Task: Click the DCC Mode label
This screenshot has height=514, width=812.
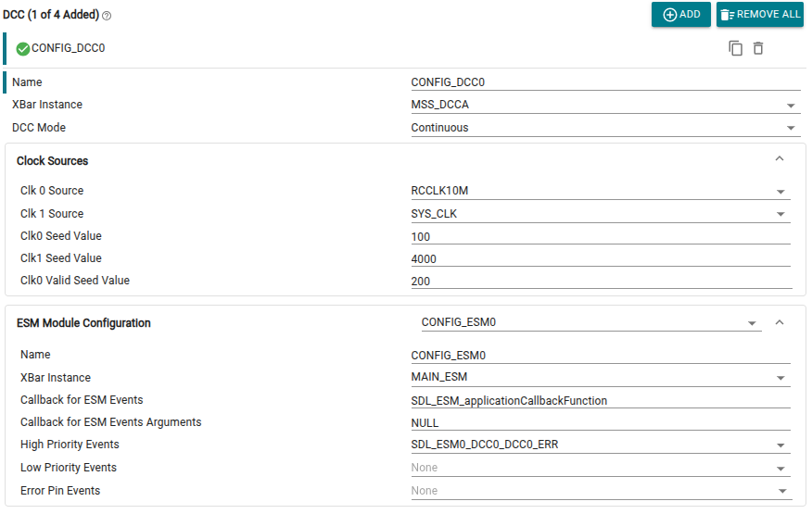Action: tap(39, 127)
